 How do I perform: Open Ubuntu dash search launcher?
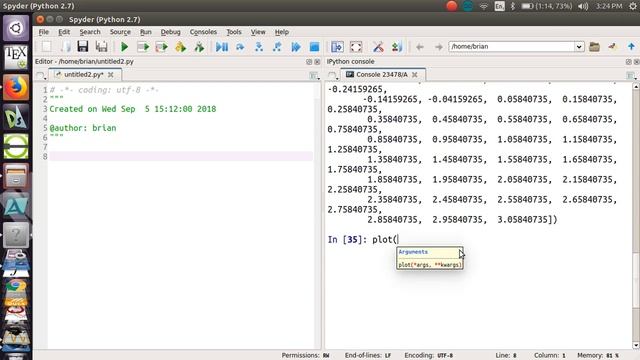(16, 28)
